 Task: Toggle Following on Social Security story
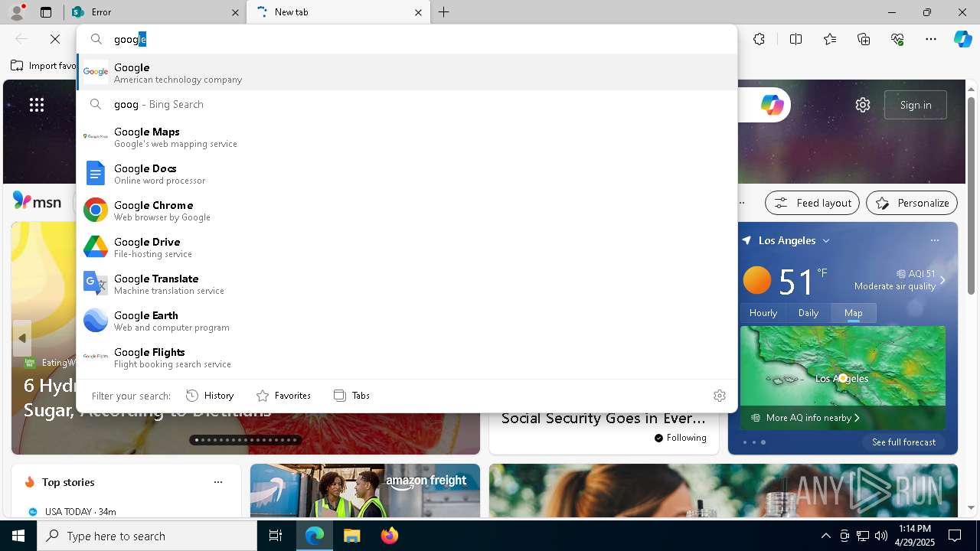click(x=681, y=438)
